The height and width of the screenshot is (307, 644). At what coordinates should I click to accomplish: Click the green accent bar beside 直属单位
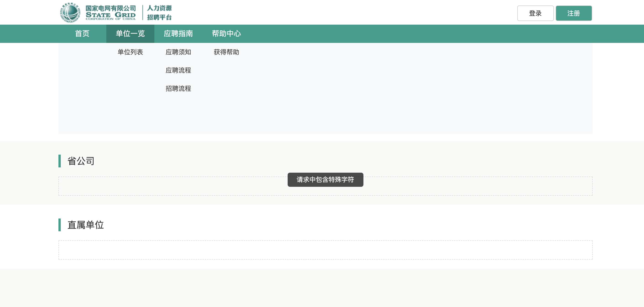pyautogui.click(x=60, y=225)
